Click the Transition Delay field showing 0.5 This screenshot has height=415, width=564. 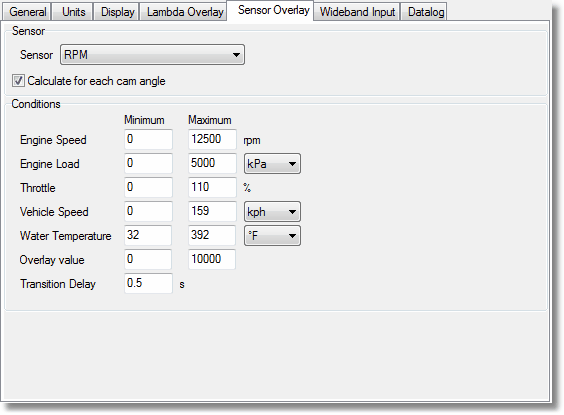click(x=148, y=283)
